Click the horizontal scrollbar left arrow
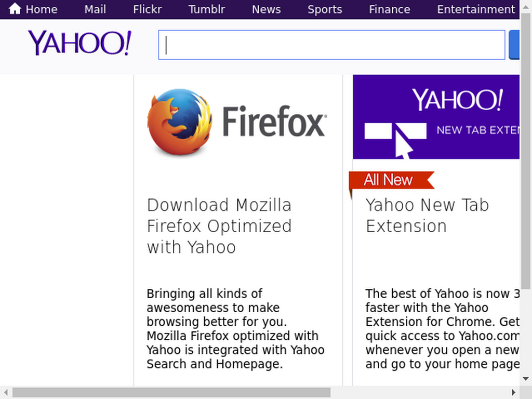532x399 pixels. pyautogui.click(x=6, y=393)
